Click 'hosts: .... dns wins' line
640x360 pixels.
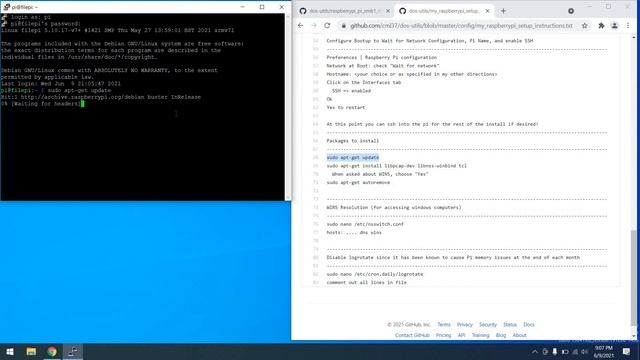(x=354, y=232)
